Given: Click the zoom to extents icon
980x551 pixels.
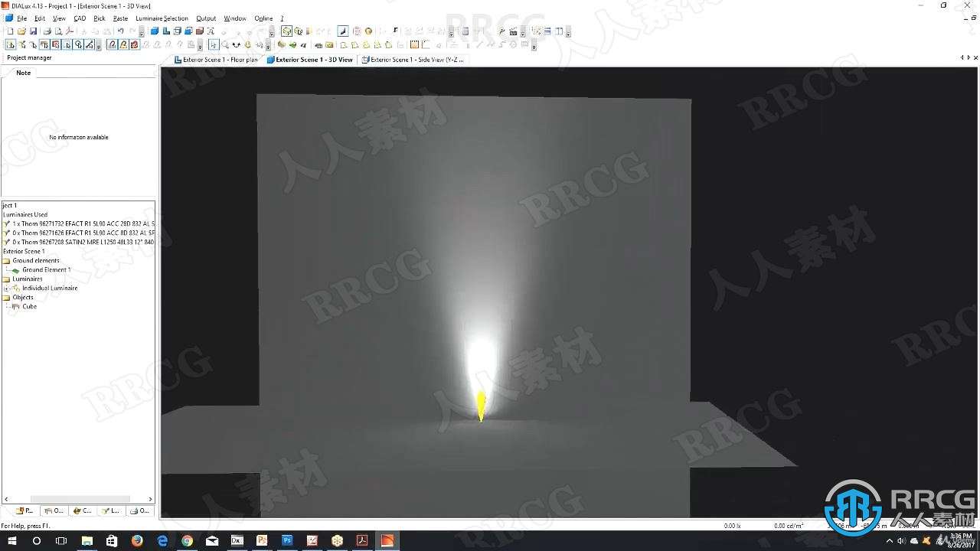Looking at the screenshot, I should (x=211, y=31).
